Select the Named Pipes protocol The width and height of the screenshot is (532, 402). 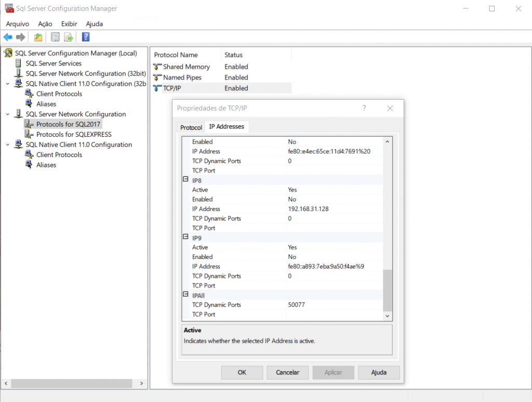point(181,77)
